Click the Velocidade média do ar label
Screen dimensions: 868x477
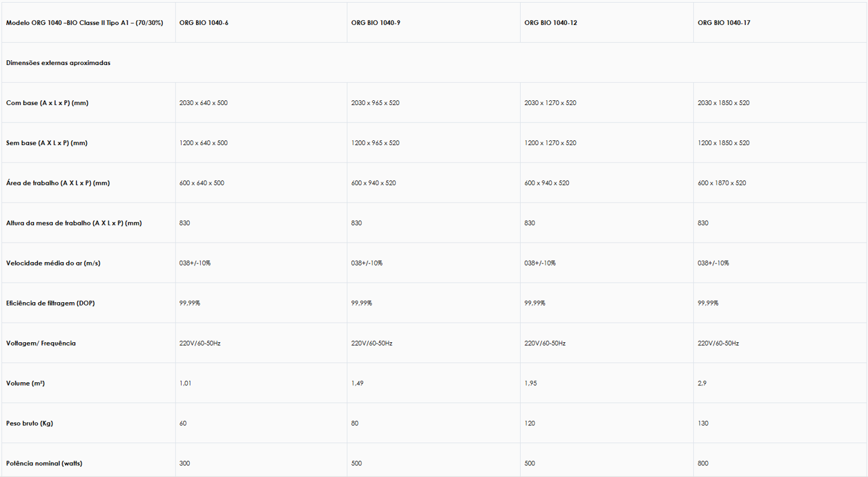[x=53, y=263]
